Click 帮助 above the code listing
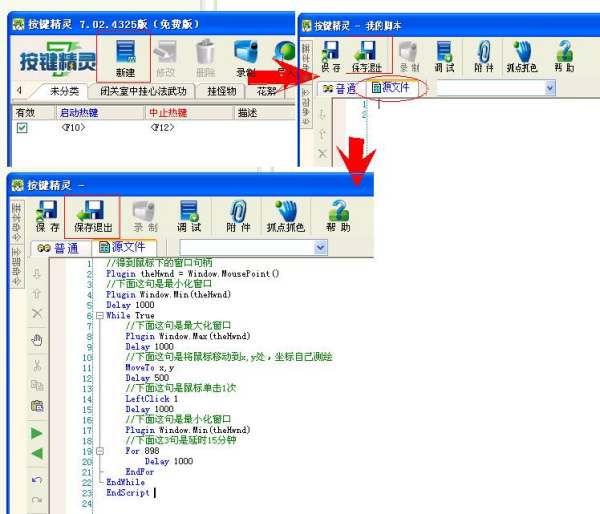The height and width of the screenshot is (514, 600). click(338, 216)
